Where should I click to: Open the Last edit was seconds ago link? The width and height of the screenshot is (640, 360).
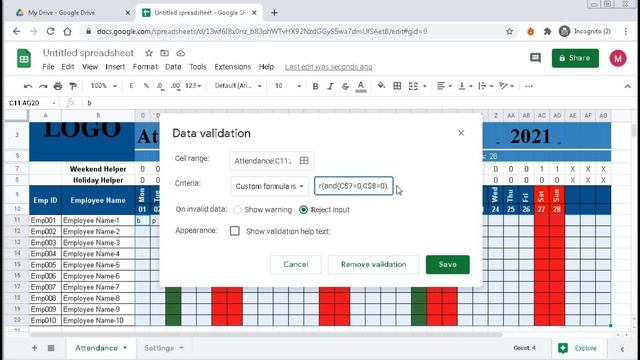point(329,67)
